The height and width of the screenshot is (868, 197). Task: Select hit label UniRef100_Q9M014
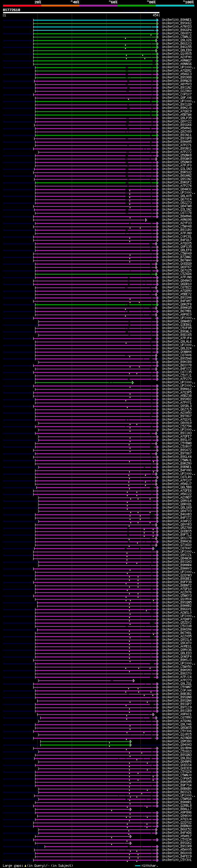[x=176, y=501]
